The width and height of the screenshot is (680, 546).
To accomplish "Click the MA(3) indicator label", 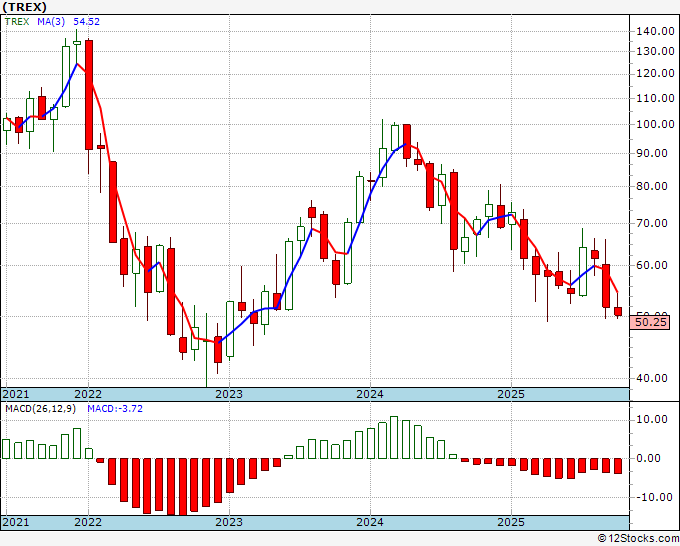I will pos(51,22).
